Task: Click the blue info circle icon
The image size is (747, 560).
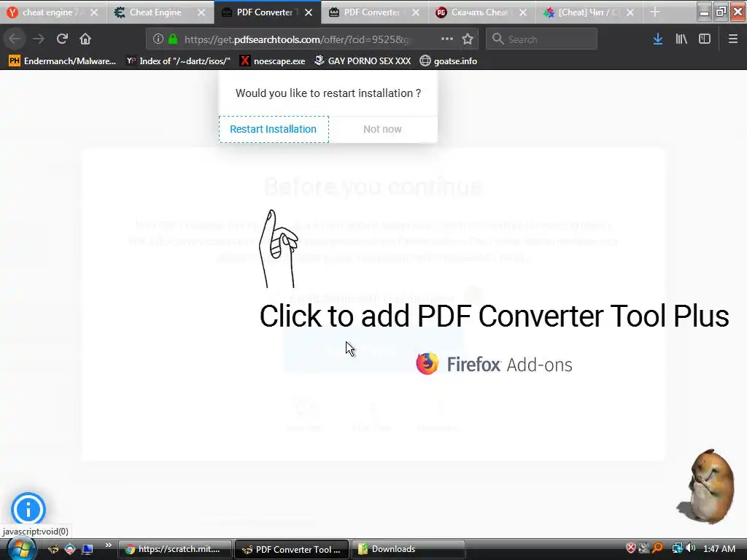Action: click(28, 510)
